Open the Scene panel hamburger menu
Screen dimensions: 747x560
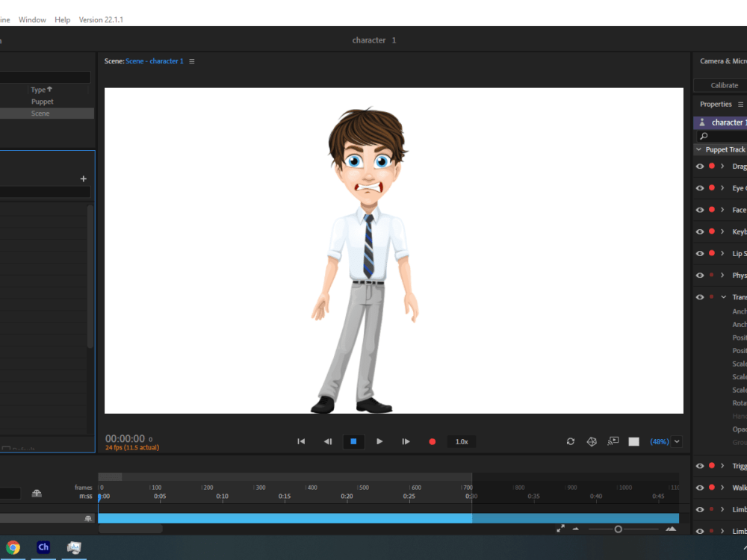(192, 61)
